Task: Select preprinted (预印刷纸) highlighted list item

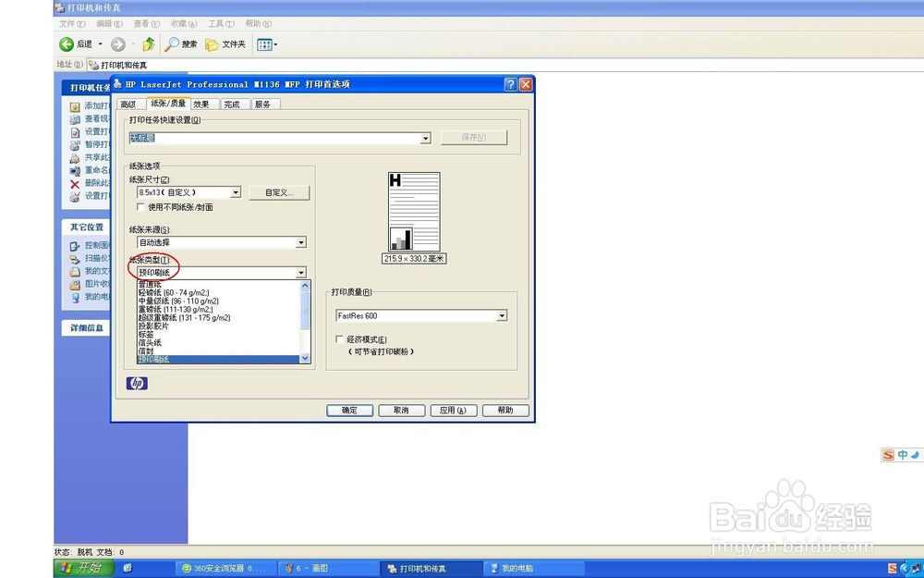Action: coord(219,359)
